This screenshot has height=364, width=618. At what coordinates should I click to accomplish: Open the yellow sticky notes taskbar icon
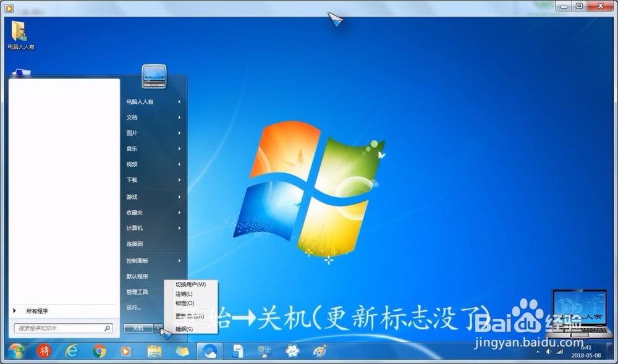click(182, 350)
